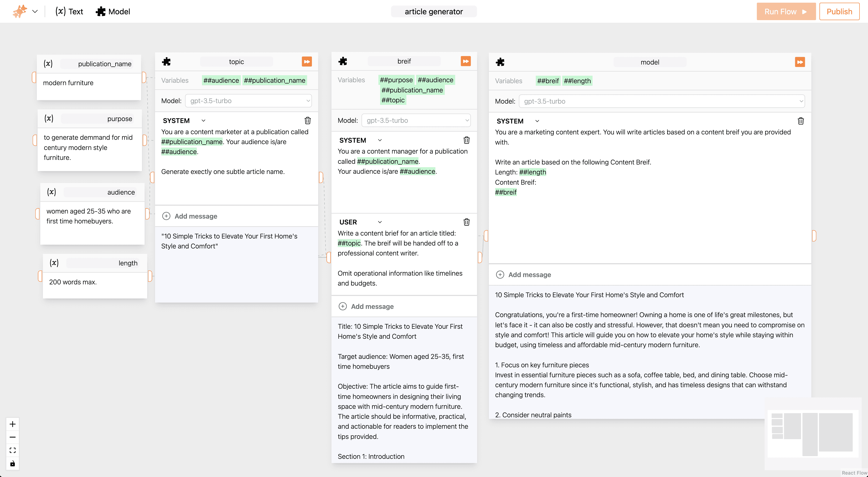Image resolution: width=868 pixels, height=477 pixels.
Task: Run the model node via its fast-forward icon
Action: point(800,62)
